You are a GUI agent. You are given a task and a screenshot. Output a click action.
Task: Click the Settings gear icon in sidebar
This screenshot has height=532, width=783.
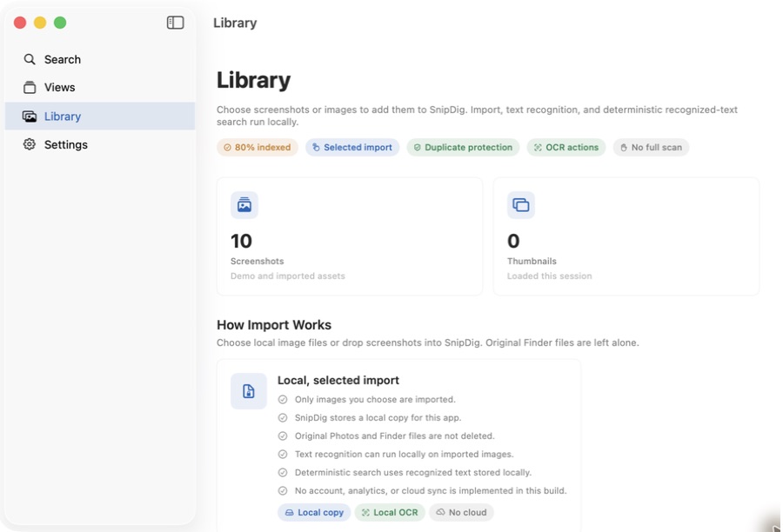[x=30, y=144]
